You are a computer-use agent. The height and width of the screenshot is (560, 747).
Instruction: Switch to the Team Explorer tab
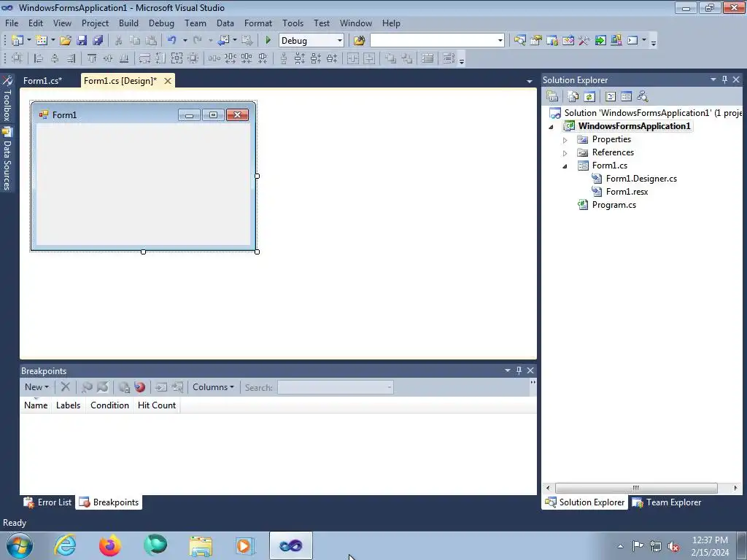(667, 502)
